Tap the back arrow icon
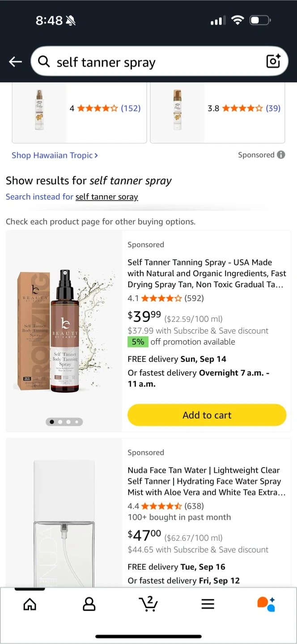 16,62
